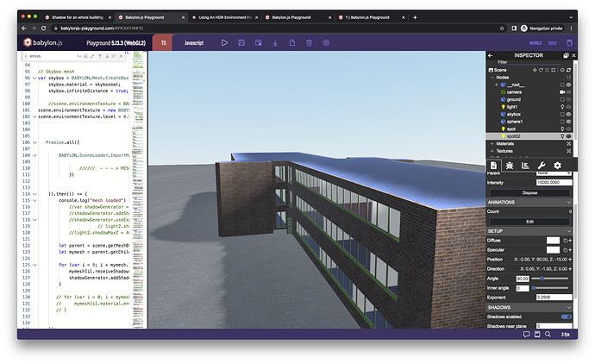Expand the Textures section
The height and width of the screenshot is (364, 595).
pyautogui.click(x=492, y=151)
